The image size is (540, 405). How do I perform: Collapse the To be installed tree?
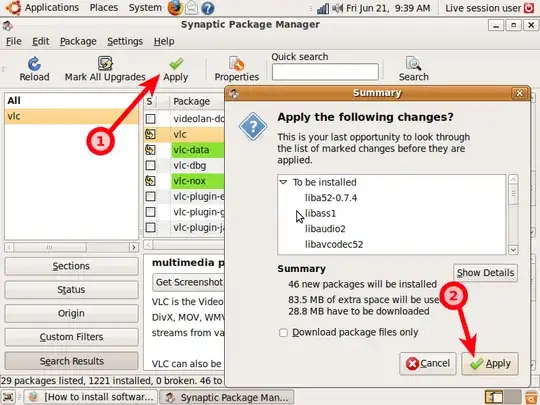point(283,182)
